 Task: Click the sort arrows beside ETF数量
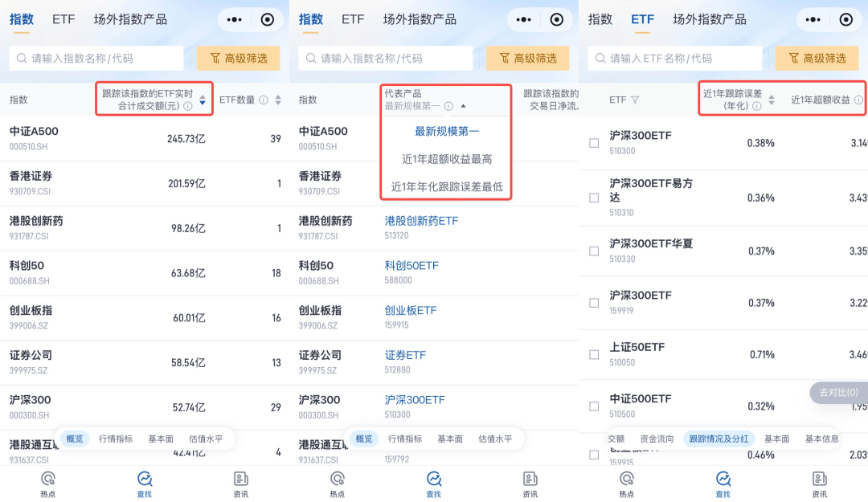[278, 100]
